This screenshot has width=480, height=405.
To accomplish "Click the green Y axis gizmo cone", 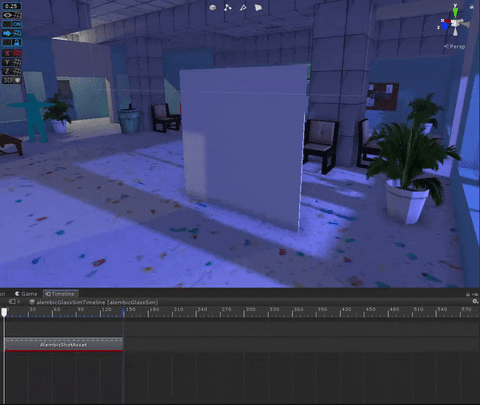I will click(455, 12).
